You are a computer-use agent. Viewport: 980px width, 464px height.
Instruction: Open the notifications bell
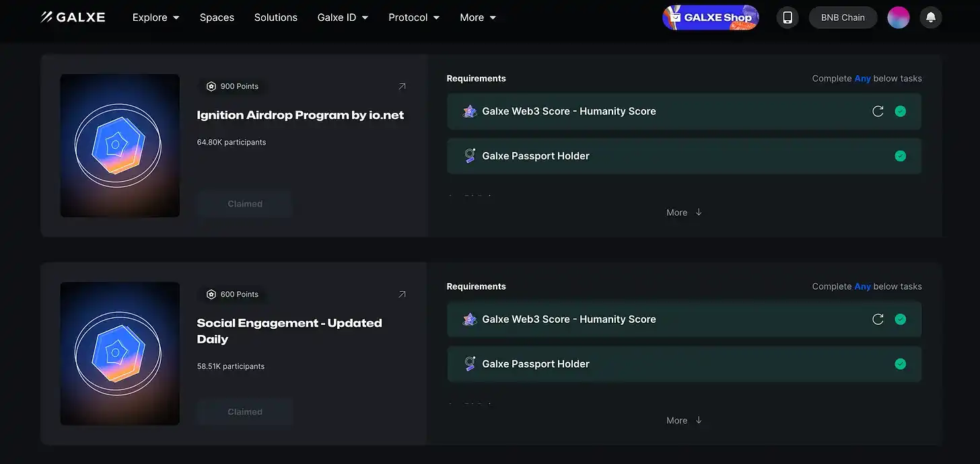point(931,17)
